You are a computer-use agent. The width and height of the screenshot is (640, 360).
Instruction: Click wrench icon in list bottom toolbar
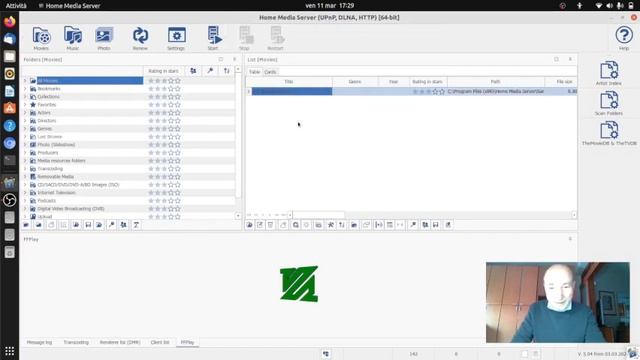pyautogui.click(x=413, y=225)
